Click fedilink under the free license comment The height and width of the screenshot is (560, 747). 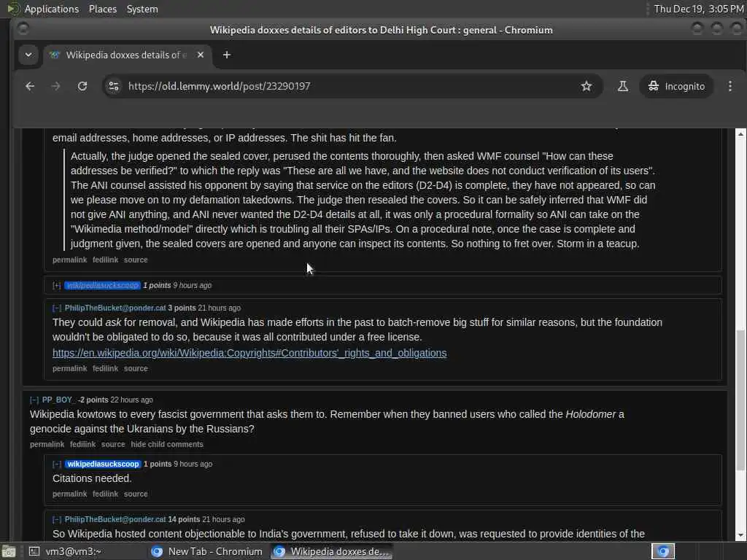(105, 368)
